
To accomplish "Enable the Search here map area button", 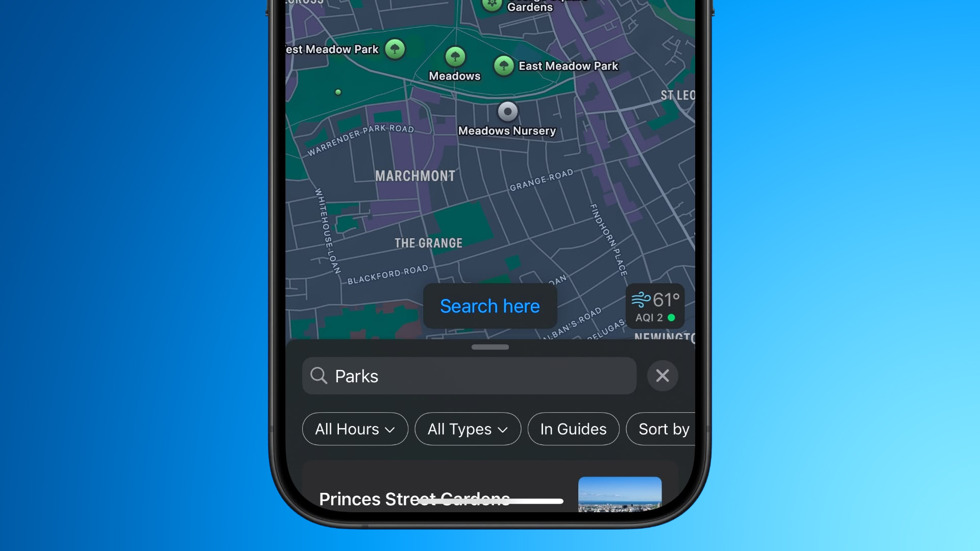I will (x=489, y=306).
